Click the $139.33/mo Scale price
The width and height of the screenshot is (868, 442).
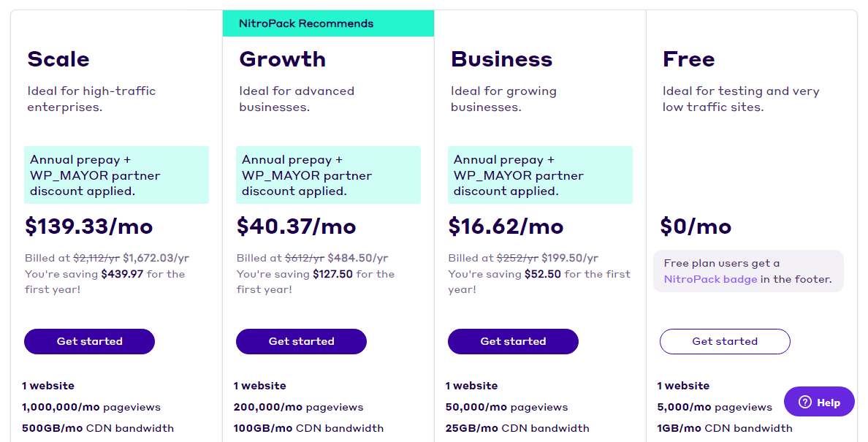[x=89, y=226]
